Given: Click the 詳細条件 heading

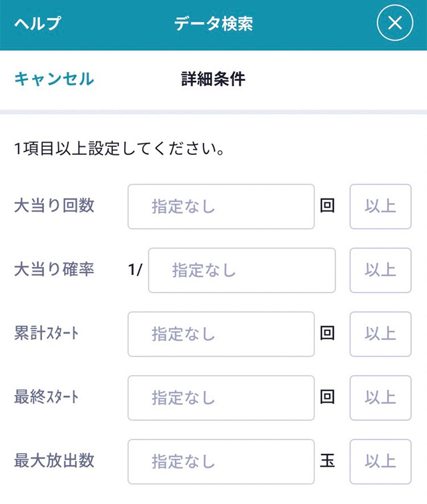Looking at the screenshot, I should tap(213, 79).
